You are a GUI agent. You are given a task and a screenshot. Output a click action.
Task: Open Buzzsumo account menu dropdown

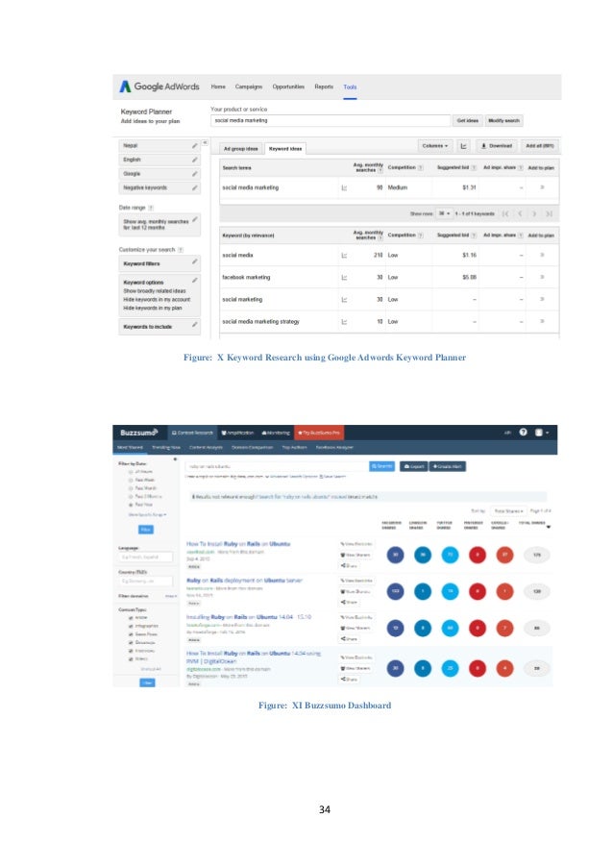coord(542,433)
